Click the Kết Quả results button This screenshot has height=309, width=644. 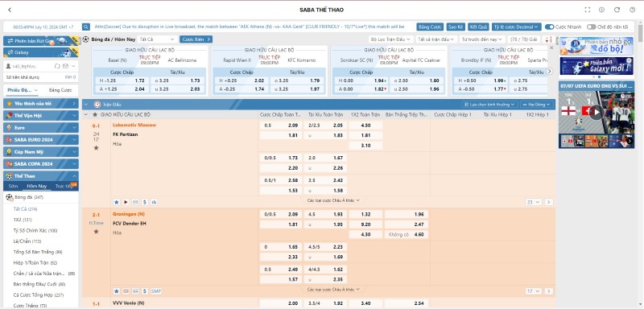(x=478, y=27)
